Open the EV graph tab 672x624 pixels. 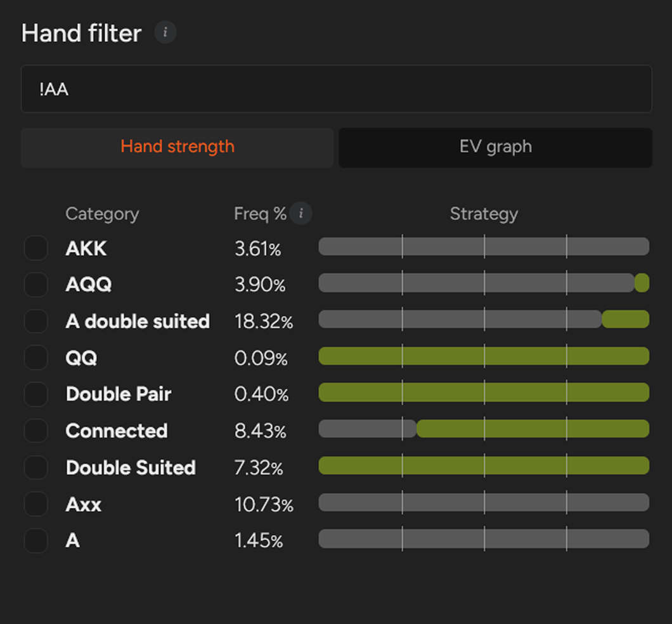coord(495,147)
